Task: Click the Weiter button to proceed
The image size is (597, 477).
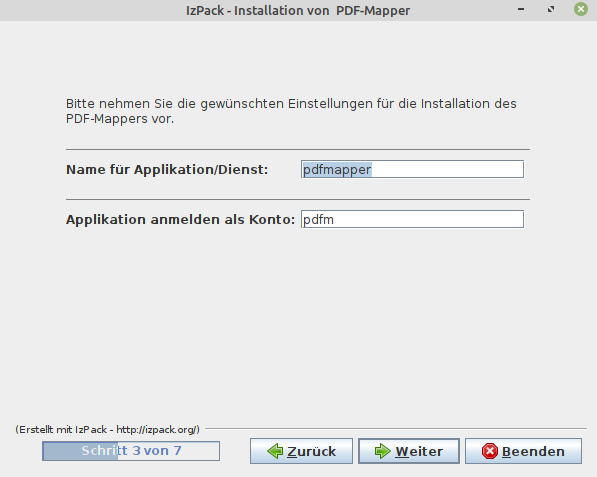Action: tap(409, 451)
